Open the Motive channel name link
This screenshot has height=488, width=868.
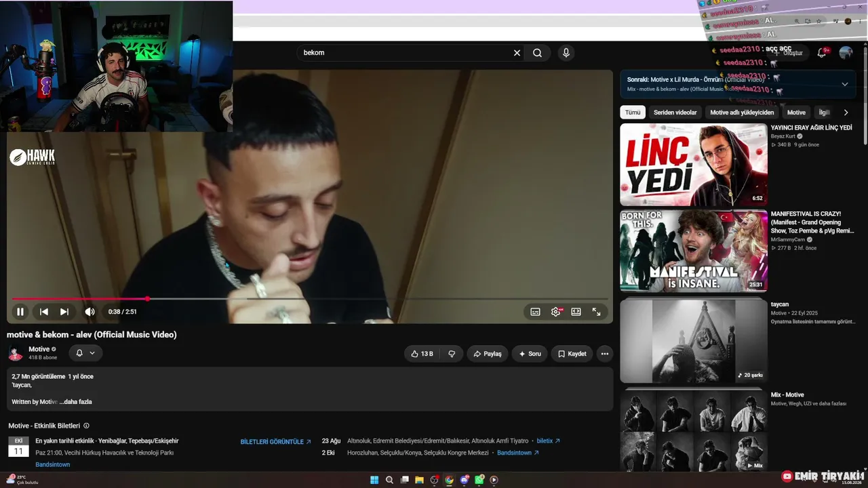(39, 349)
